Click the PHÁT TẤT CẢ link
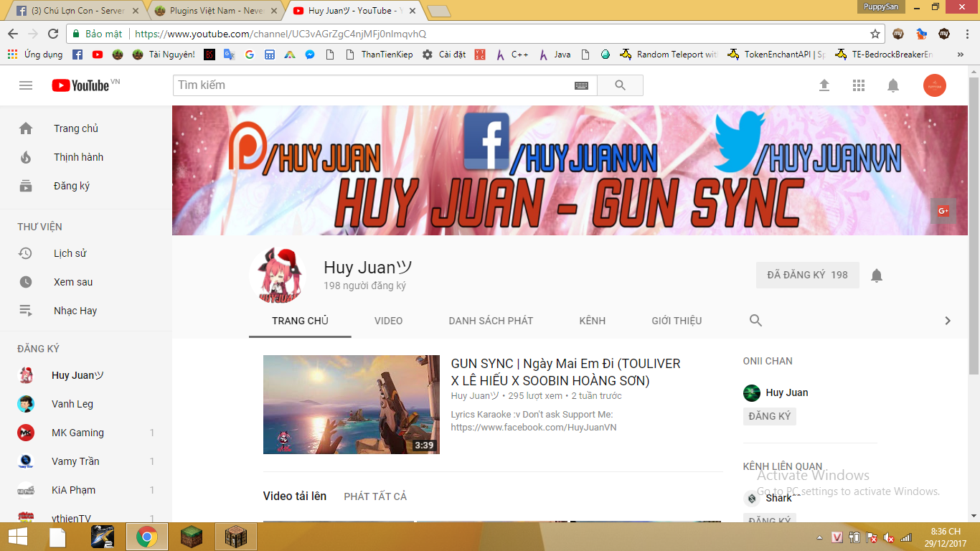 [x=375, y=496]
